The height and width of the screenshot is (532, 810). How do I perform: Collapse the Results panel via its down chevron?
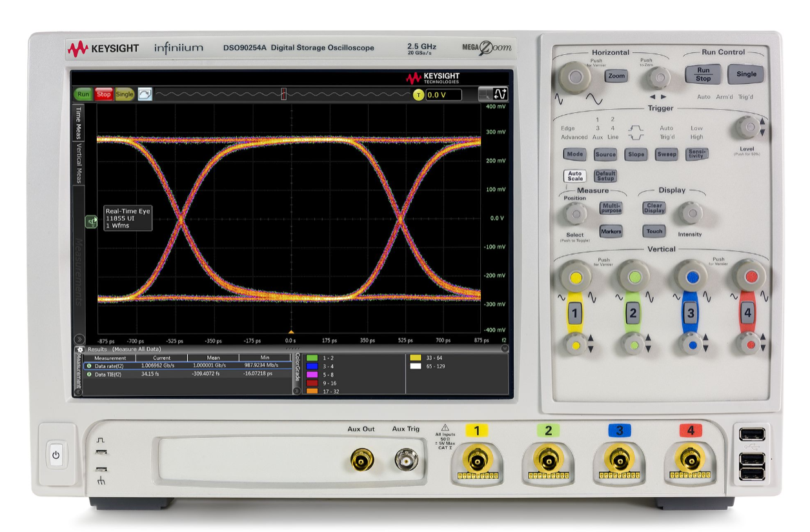(504, 348)
